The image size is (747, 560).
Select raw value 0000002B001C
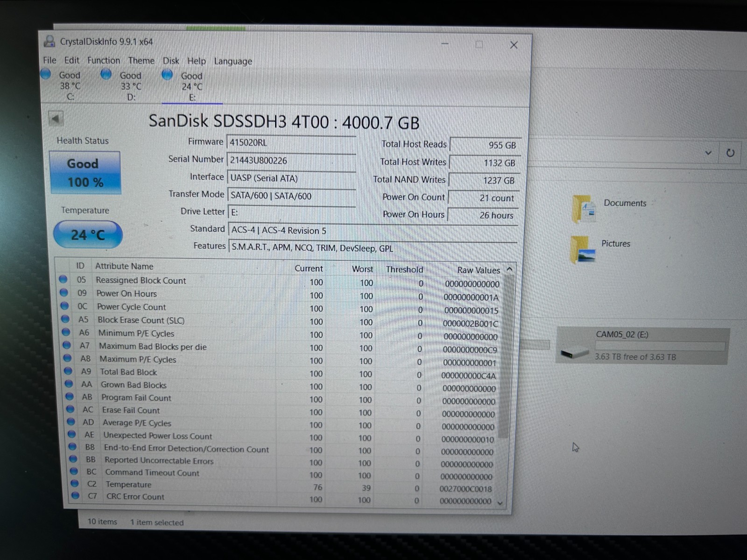pos(471,323)
